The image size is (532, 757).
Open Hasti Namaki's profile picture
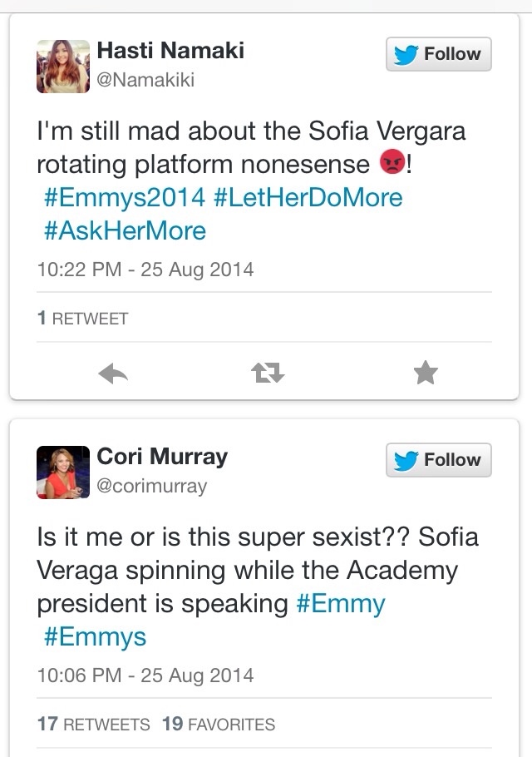[63, 67]
